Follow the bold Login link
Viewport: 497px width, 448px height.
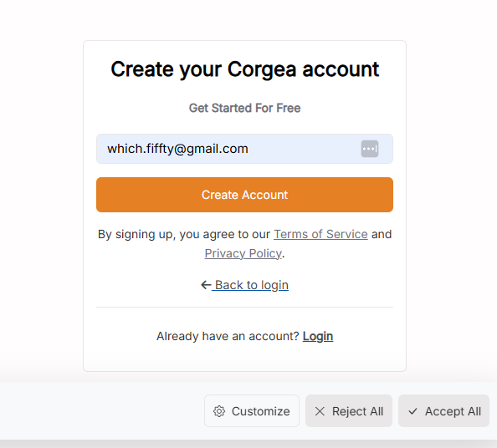[318, 336]
